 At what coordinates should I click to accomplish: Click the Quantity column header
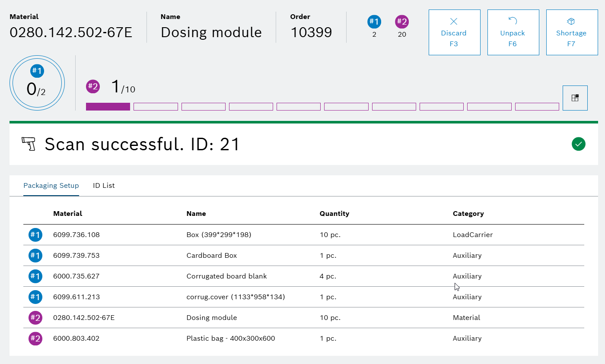coord(334,214)
